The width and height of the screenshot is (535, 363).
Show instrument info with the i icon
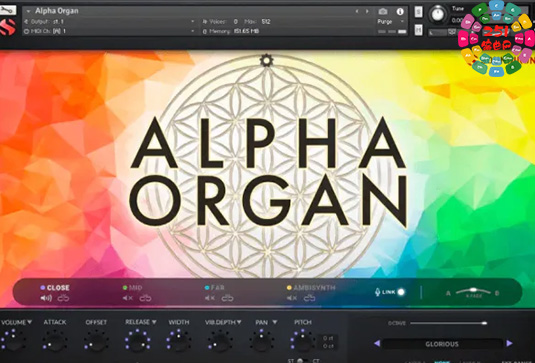click(x=400, y=11)
